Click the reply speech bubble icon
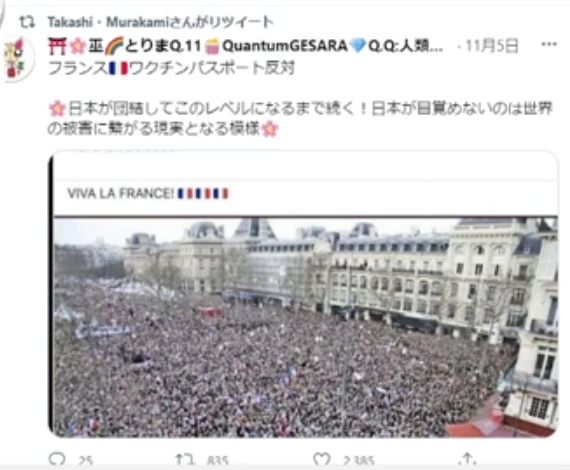Viewport: 570px width, 470px height. [x=57, y=459]
